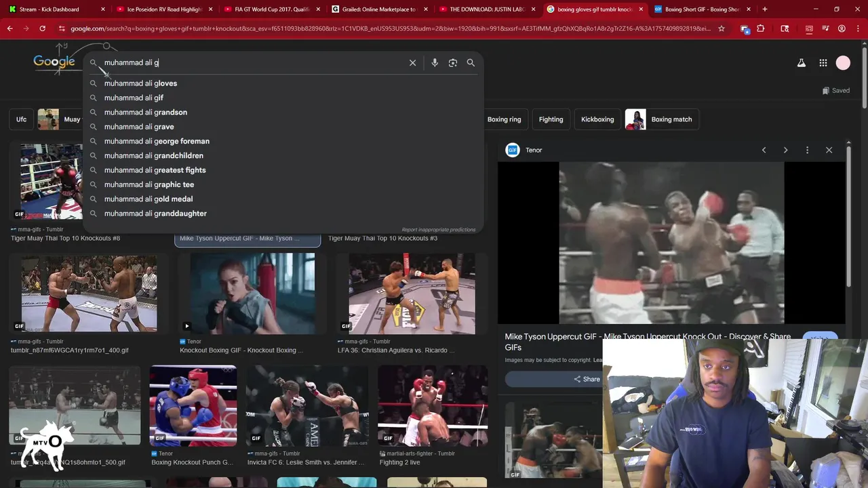This screenshot has width=868, height=488.
Task: Go to Google homepage via logo
Action: click(x=54, y=62)
